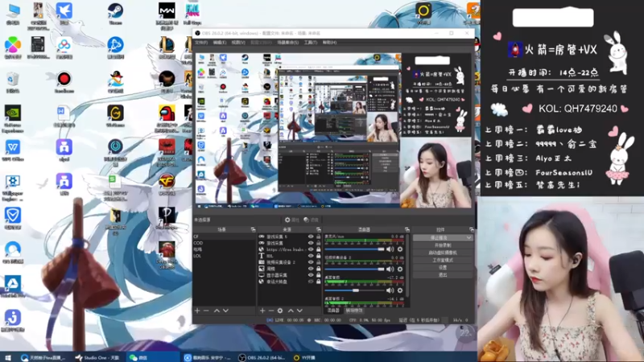The height and width of the screenshot is (362, 644).
Task: Click the 退出 exit button
Action: 443,274
